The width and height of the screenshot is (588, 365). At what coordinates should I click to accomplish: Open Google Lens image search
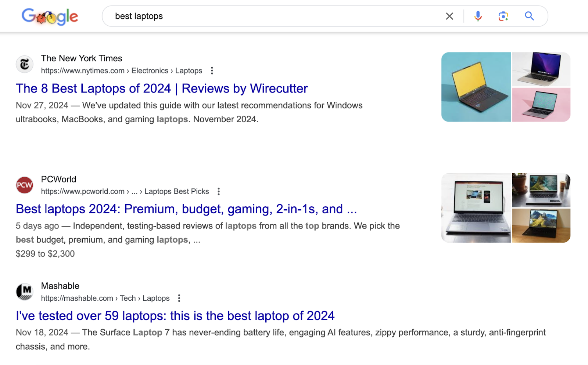tap(503, 16)
